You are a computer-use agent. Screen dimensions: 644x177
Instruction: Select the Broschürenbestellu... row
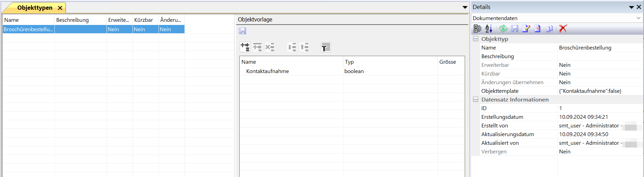pos(94,29)
